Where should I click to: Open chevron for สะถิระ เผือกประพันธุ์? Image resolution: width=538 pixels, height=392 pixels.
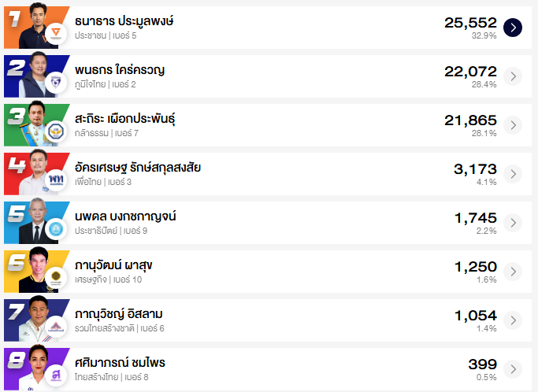513,125
